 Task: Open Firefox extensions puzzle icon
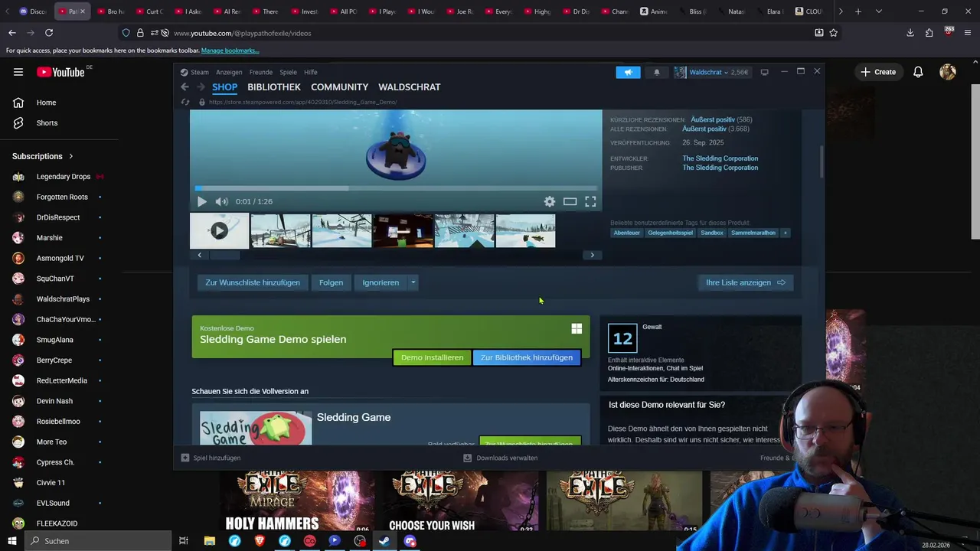coord(929,33)
